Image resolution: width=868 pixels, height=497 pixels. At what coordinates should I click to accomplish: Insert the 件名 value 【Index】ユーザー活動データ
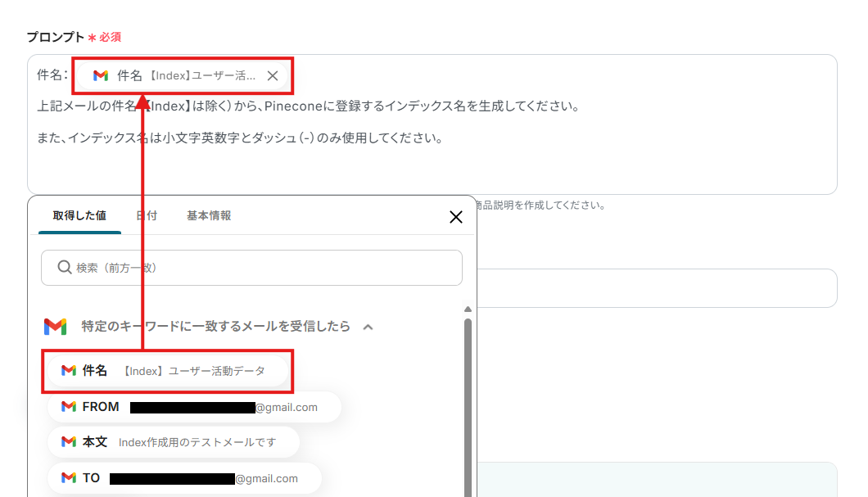(168, 371)
